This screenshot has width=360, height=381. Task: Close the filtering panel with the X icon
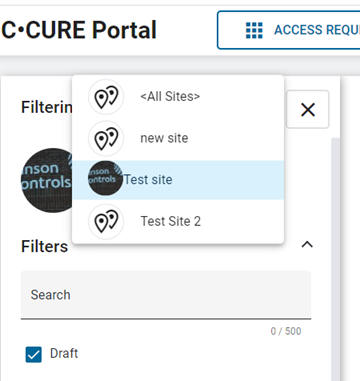(x=308, y=109)
